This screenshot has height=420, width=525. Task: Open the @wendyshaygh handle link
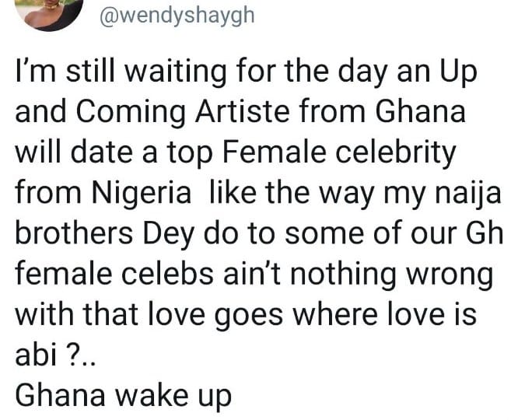(x=177, y=16)
